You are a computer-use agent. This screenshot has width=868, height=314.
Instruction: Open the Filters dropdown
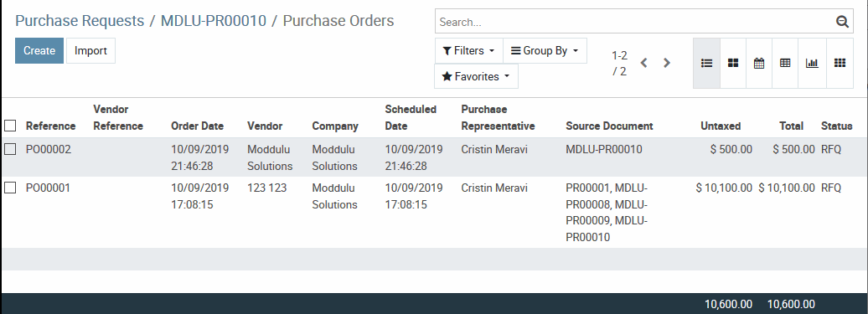click(469, 50)
